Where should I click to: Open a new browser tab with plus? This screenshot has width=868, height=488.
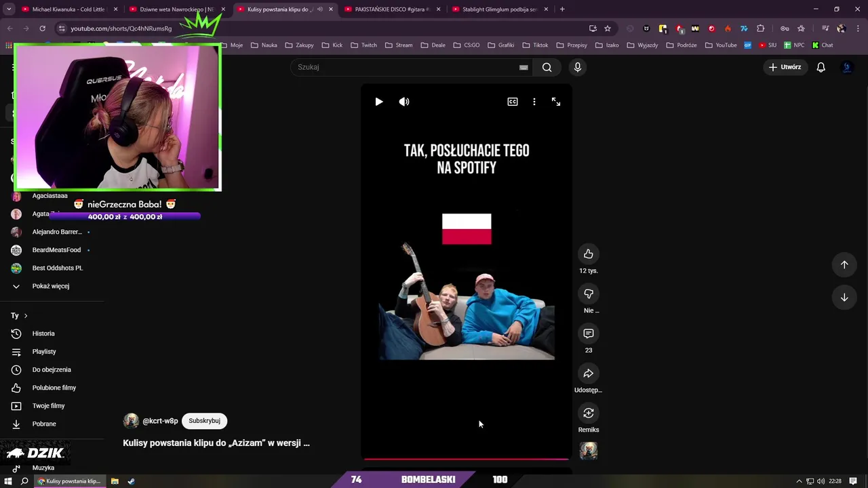tap(562, 9)
